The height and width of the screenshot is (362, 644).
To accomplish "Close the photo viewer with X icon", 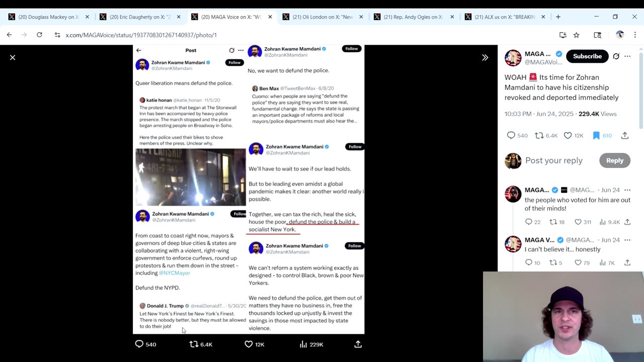I will click(13, 57).
